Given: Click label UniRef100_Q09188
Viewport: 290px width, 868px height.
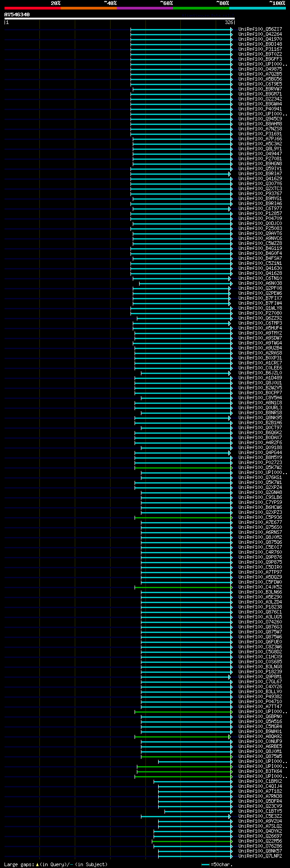Looking at the screenshot, I should click(260, 447).
